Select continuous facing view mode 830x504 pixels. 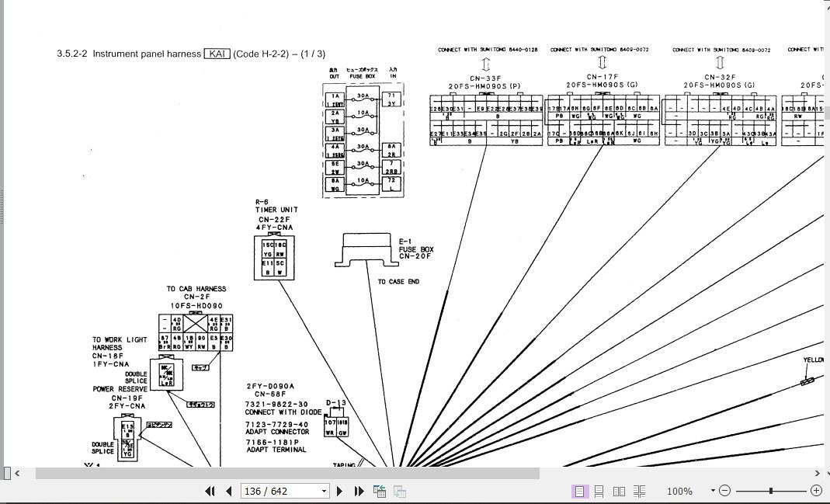pyautogui.click(x=640, y=492)
